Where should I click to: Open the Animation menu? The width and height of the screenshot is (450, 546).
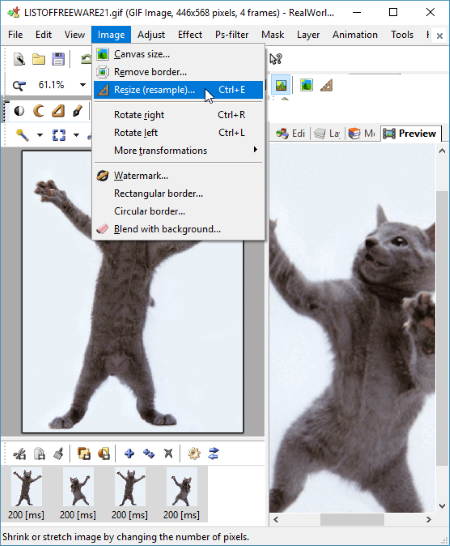(x=355, y=34)
